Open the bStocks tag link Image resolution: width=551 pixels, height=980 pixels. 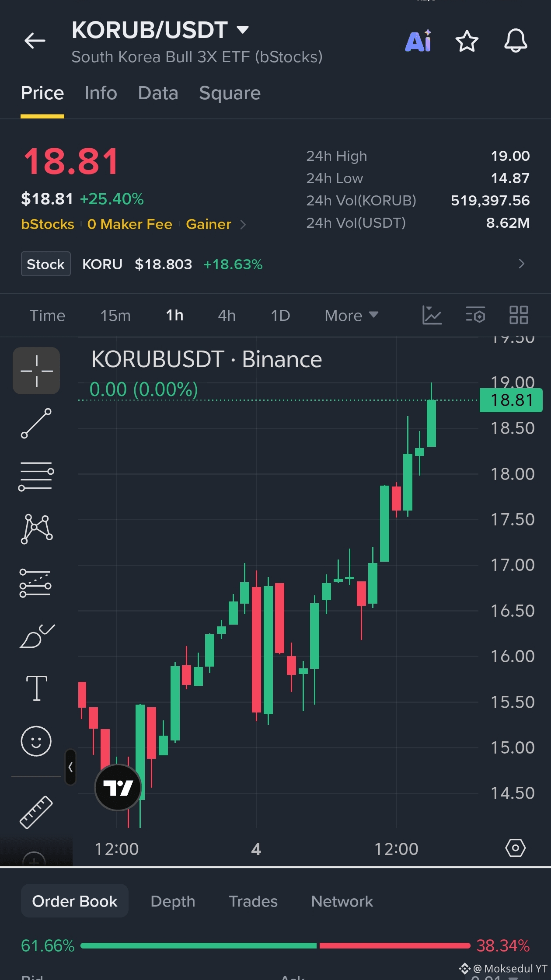[x=48, y=224]
